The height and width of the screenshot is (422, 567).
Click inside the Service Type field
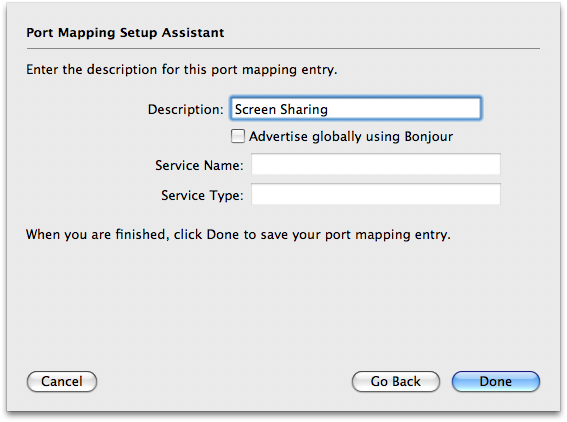(376, 194)
